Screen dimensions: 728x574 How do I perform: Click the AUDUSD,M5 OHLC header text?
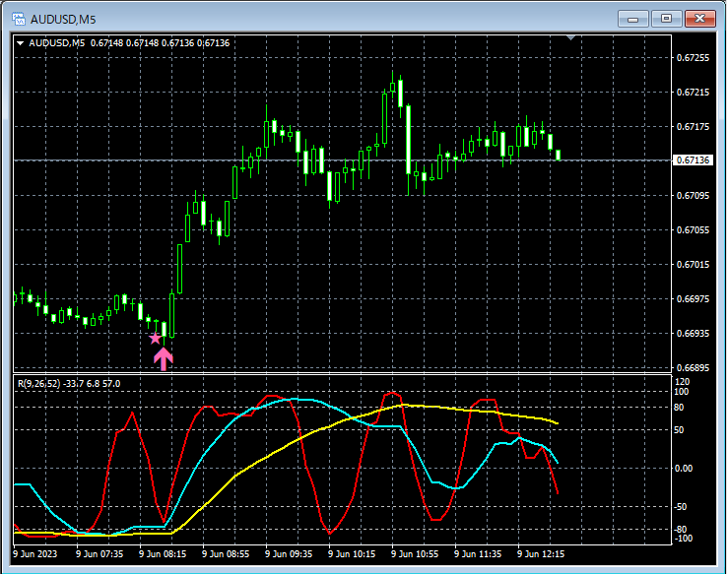click(129, 43)
